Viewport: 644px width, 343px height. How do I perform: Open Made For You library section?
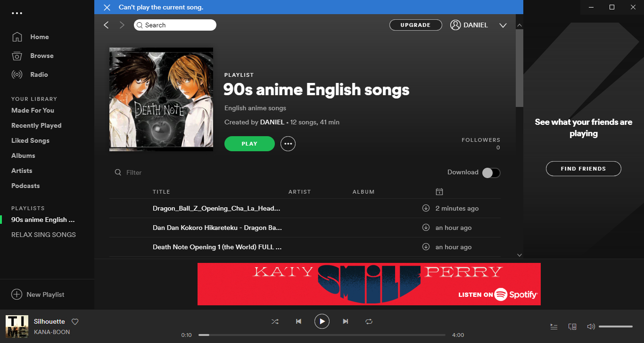pos(33,110)
